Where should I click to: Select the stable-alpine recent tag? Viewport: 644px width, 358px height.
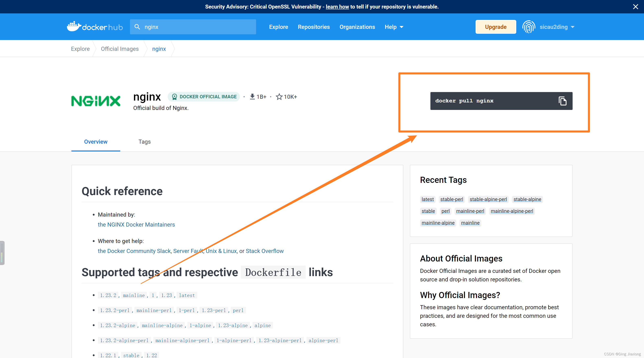527,199
